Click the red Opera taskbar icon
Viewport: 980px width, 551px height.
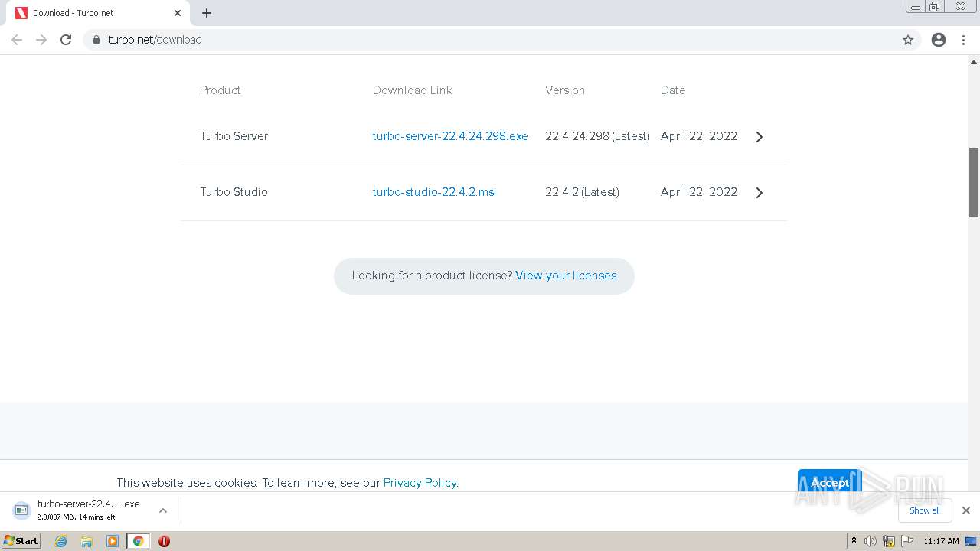click(164, 541)
